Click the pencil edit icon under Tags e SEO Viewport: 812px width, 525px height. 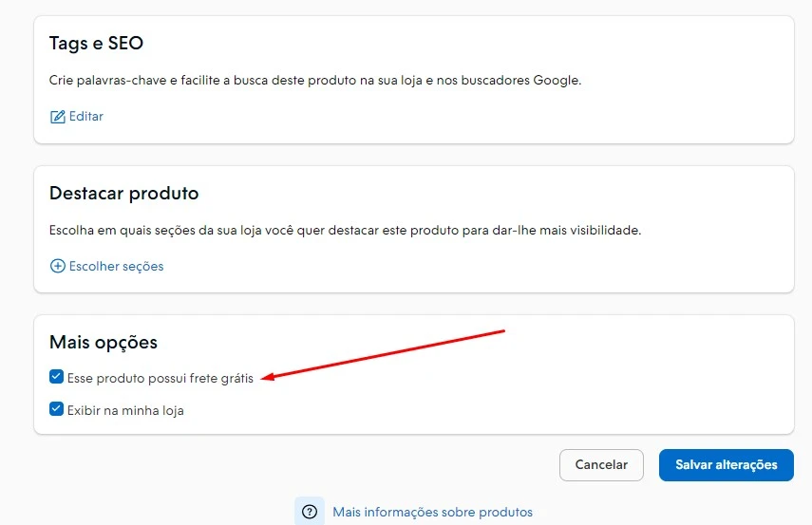click(x=57, y=117)
